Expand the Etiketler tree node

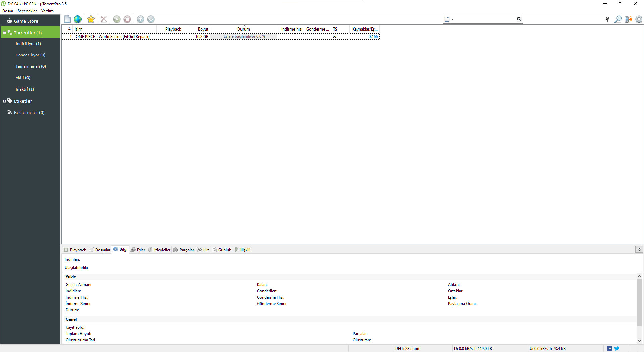tap(4, 101)
